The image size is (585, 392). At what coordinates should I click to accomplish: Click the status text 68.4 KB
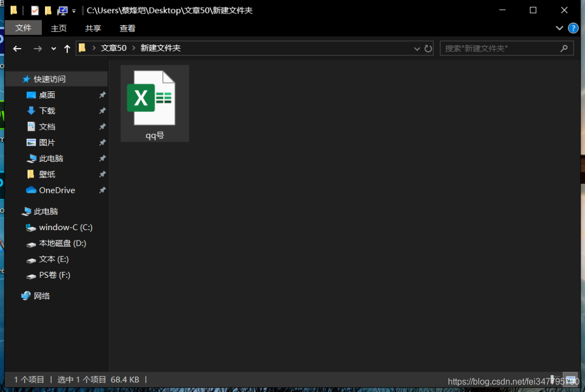click(125, 380)
